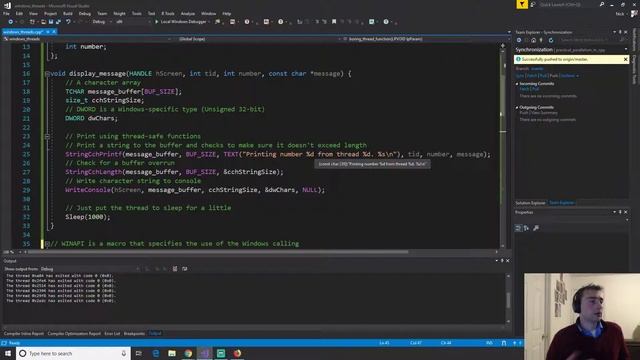The height and width of the screenshot is (360, 640).
Task: Open the Debug configuration dropdown
Action: [102, 22]
